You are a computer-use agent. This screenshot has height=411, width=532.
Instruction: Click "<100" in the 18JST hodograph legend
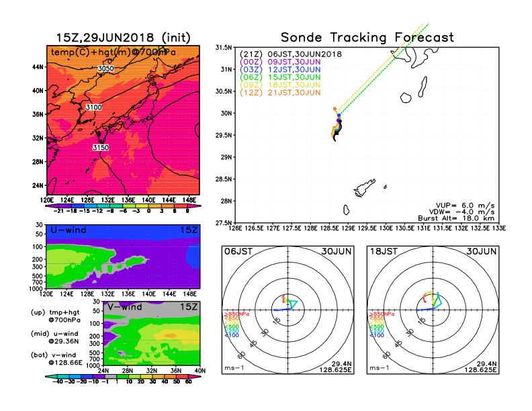tap(377, 335)
